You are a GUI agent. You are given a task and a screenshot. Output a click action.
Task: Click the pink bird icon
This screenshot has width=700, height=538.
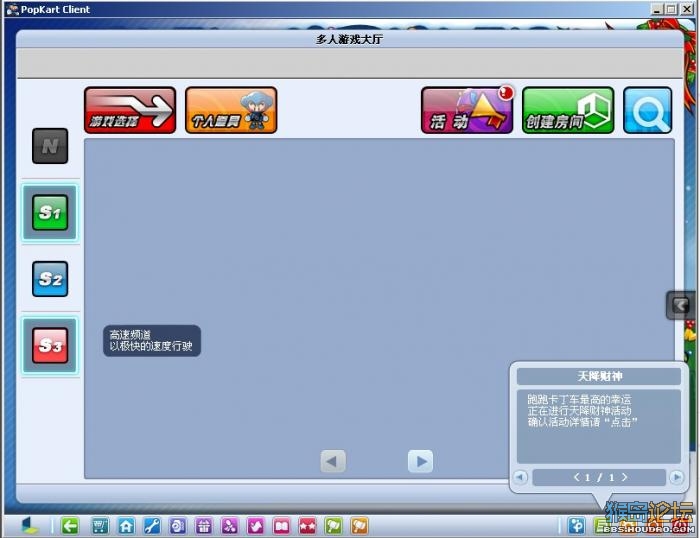coord(256,526)
